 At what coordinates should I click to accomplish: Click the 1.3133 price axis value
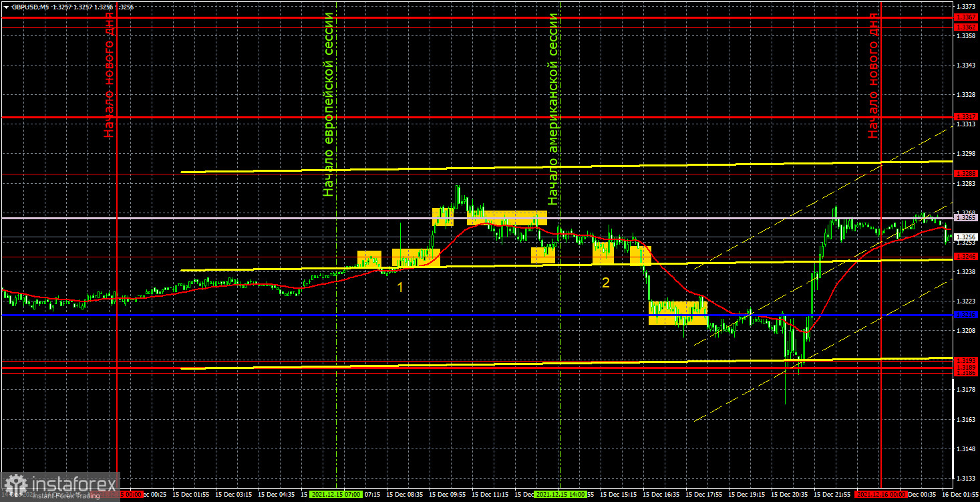pos(966,479)
